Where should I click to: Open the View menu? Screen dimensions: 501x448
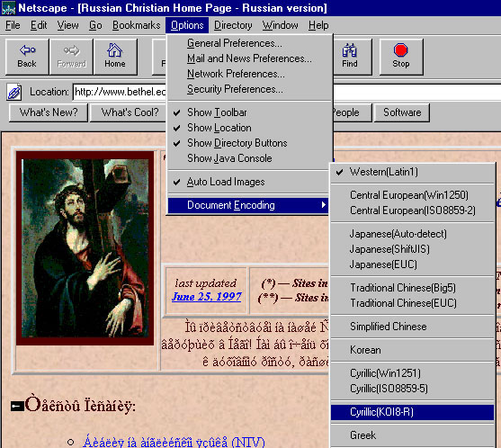[x=67, y=25]
